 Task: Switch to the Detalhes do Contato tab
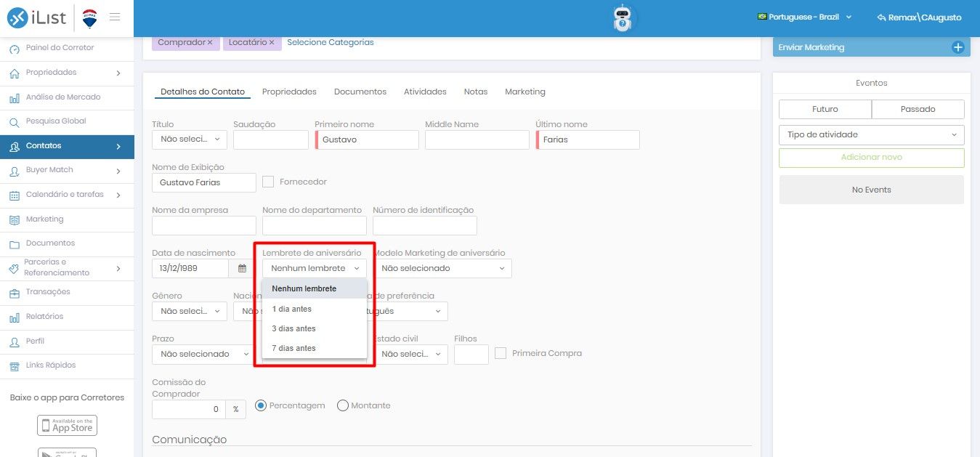pyautogui.click(x=203, y=92)
